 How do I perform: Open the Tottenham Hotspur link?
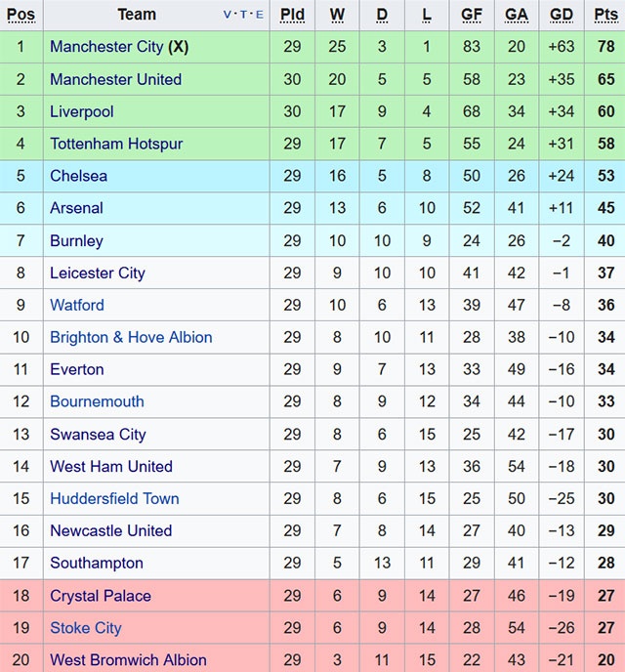coord(116,144)
